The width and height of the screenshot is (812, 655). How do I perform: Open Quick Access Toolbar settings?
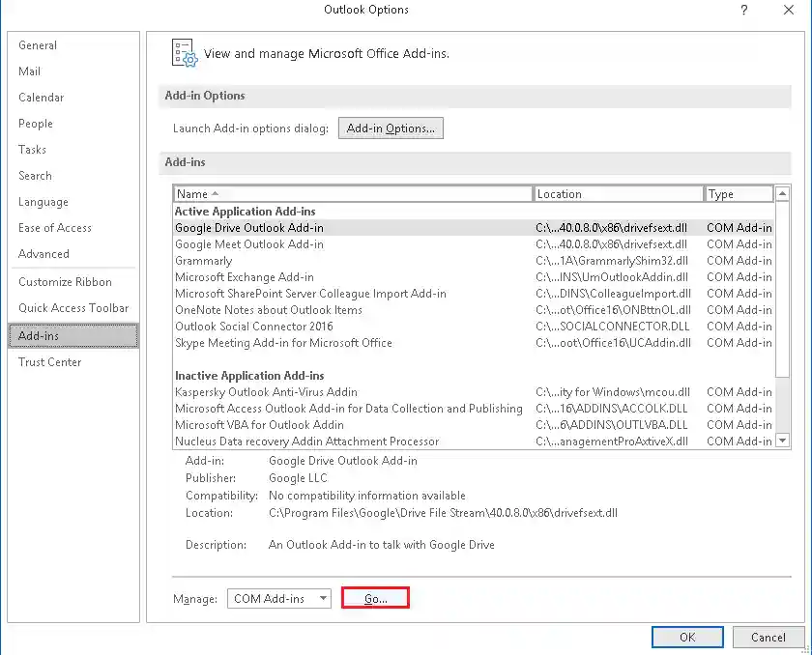[x=73, y=308]
